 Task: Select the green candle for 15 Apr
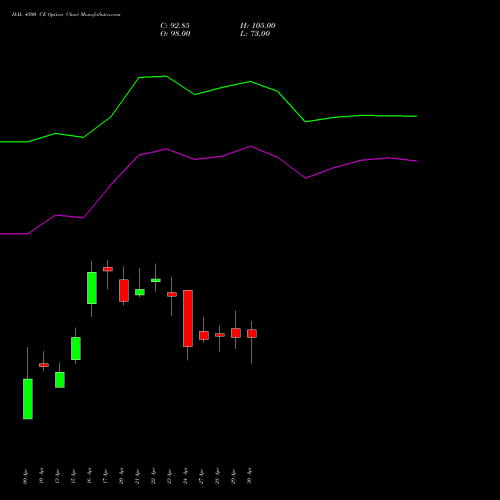click(76, 349)
